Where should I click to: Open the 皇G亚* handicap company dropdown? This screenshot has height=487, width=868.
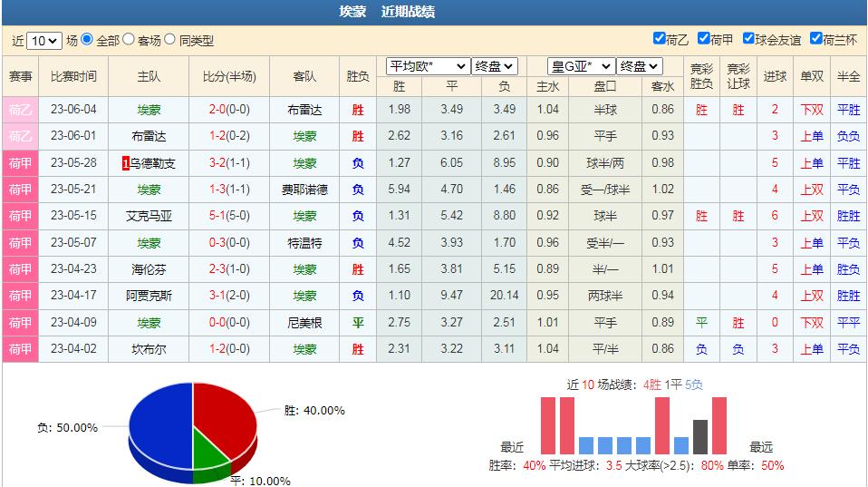(582, 66)
